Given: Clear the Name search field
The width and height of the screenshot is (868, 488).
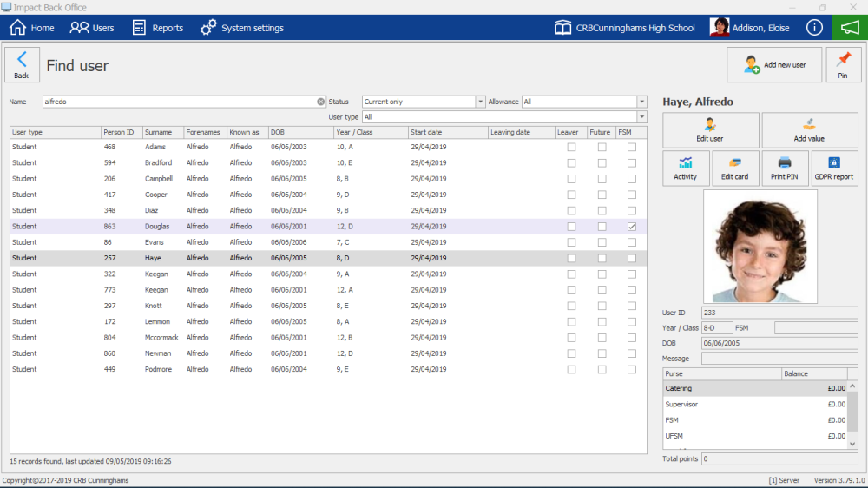Looking at the screenshot, I should [320, 102].
